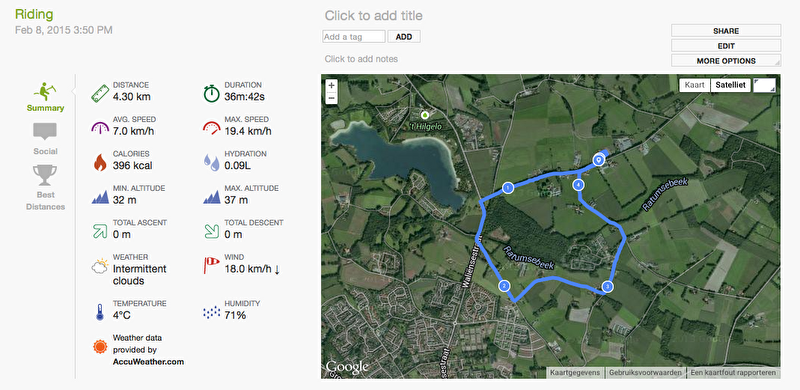800x390 pixels.
Task: Click the temperature thermometer icon
Action: coord(100,312)
